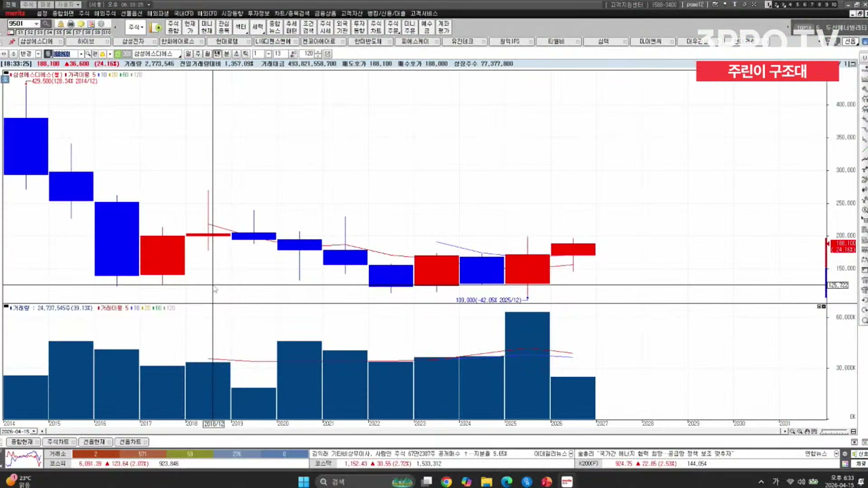Viewport: 868px width, 488px height.
Task: Click the 주식차트 bottom tab button
Action: [58, 442]
